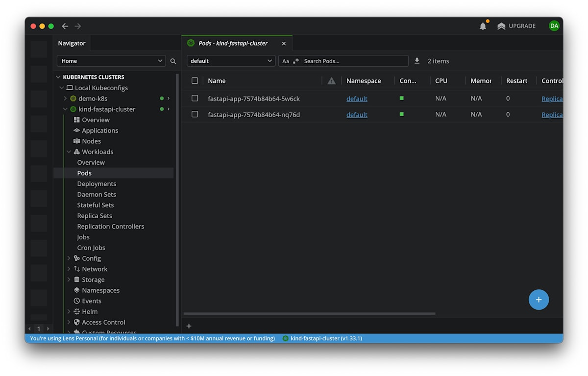Viewport: 588px width, 376px height.
Task: Go back with the left arrow
Action: click(65, 26)
